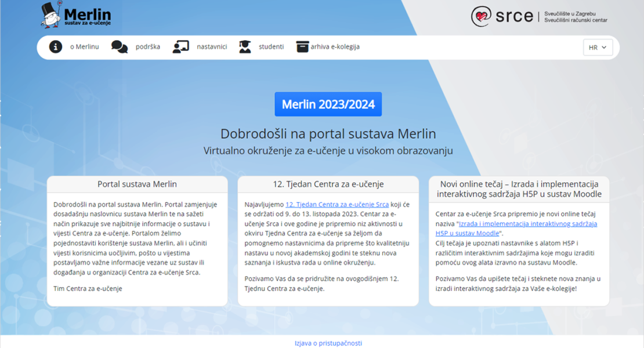
Task: Open the o Merlinu menu item
Action: pos(84,47)
